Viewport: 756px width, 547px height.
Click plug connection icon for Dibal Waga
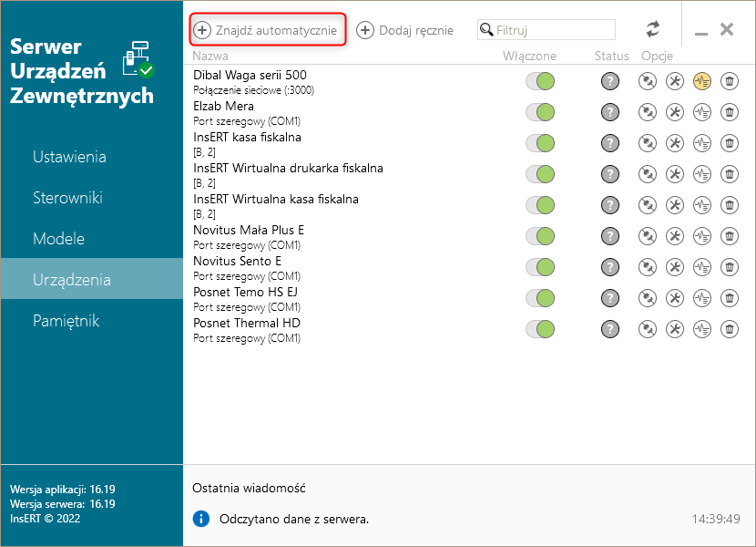[x=648, y=81]
